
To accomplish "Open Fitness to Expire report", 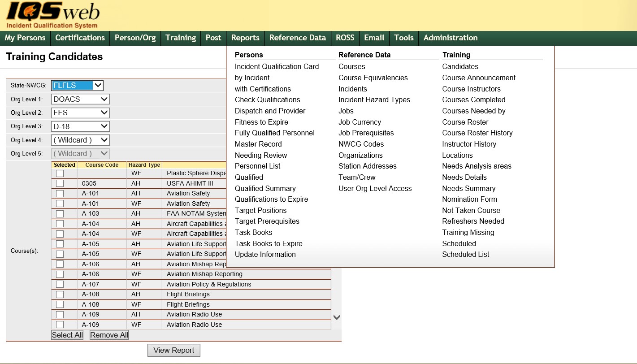I will coord(261,122).
